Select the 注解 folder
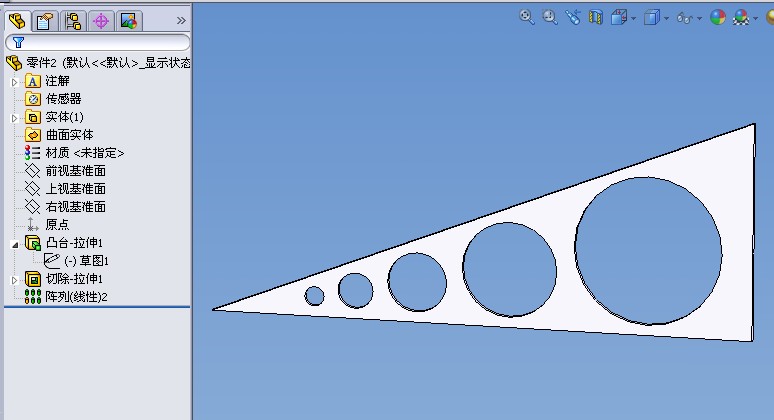The image size is (774, 420). [x=47, y=81]
